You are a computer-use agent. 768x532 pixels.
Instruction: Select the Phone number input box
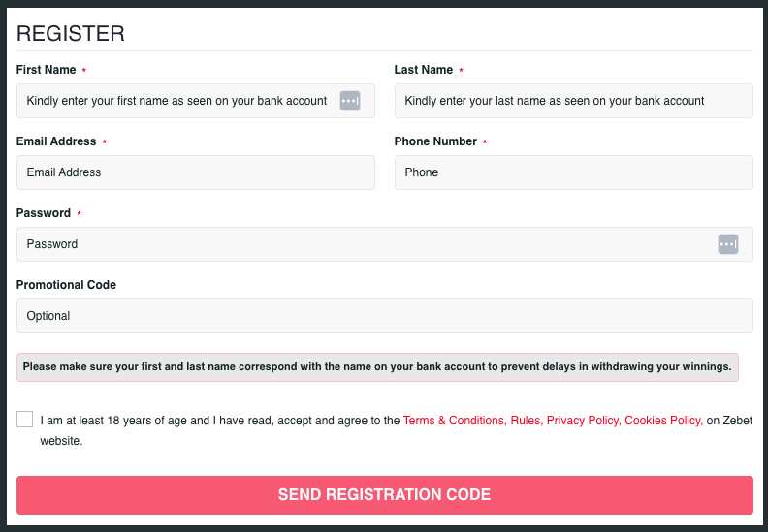pos(573,172)
